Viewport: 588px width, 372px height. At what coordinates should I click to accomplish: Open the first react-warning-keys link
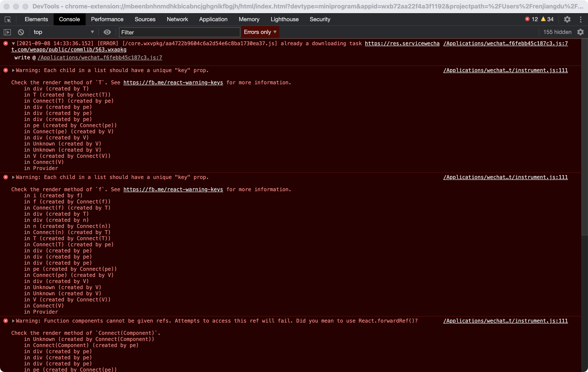(173, 83)
